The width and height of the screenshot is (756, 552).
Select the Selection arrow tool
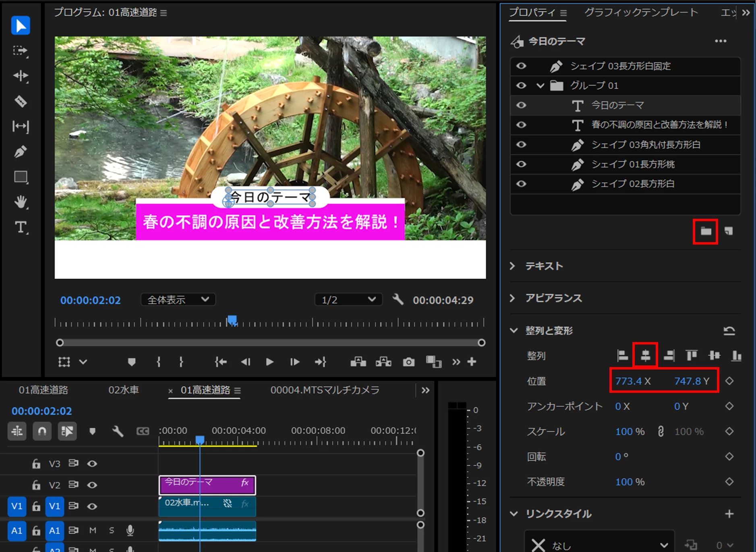(x=21, y=25)
